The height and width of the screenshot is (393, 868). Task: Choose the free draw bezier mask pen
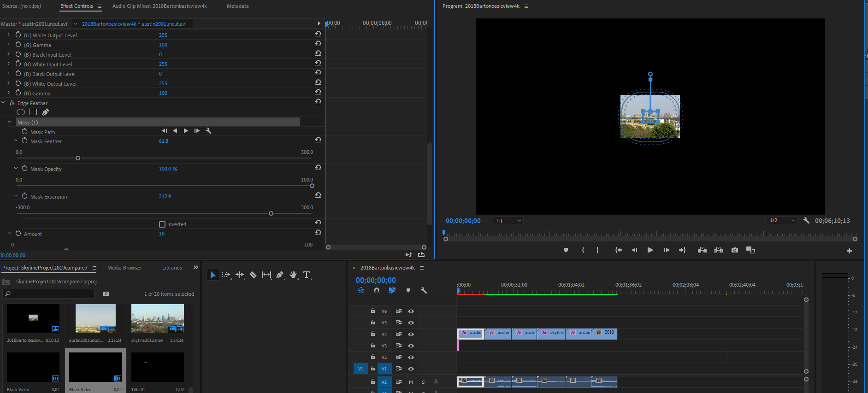coord(45,112)
